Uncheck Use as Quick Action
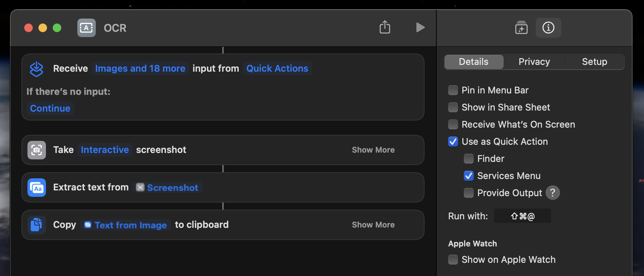The height and width of the screenshot is (276, 644). tap(453, 142)
